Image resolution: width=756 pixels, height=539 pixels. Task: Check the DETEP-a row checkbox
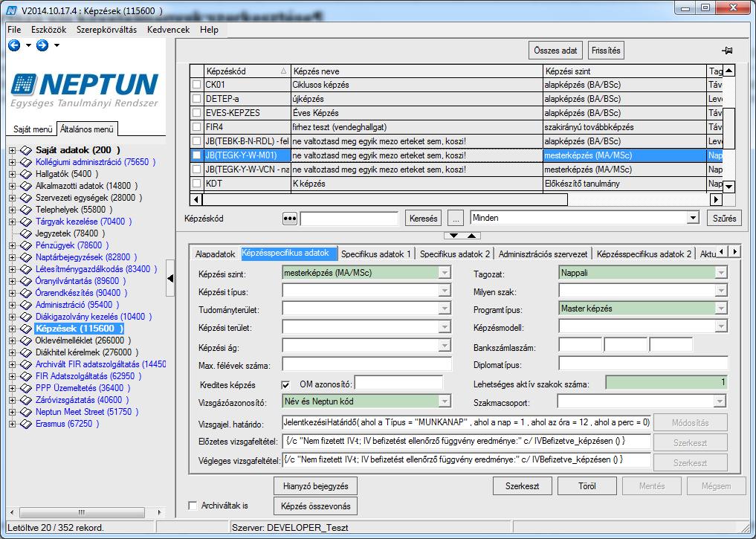(197, 99)
